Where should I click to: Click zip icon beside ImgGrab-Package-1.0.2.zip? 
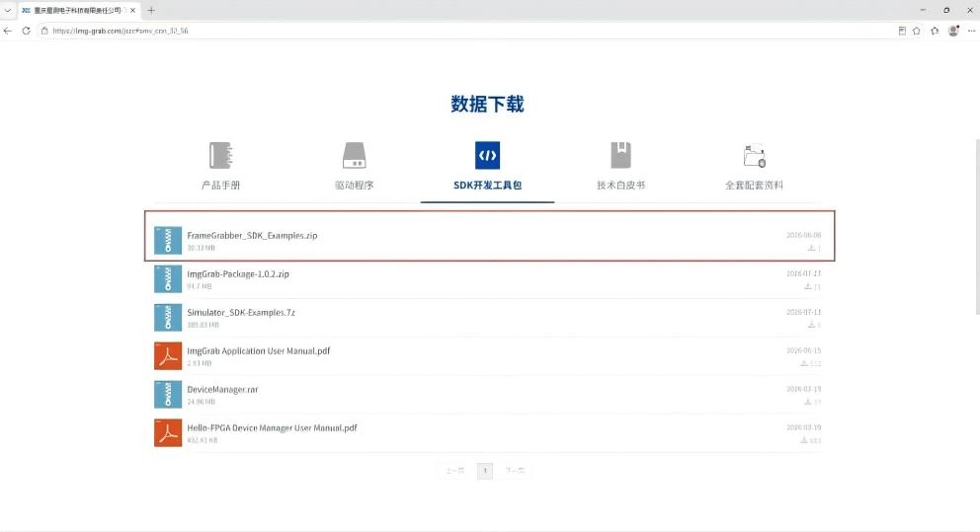click(x=168, y=279)
